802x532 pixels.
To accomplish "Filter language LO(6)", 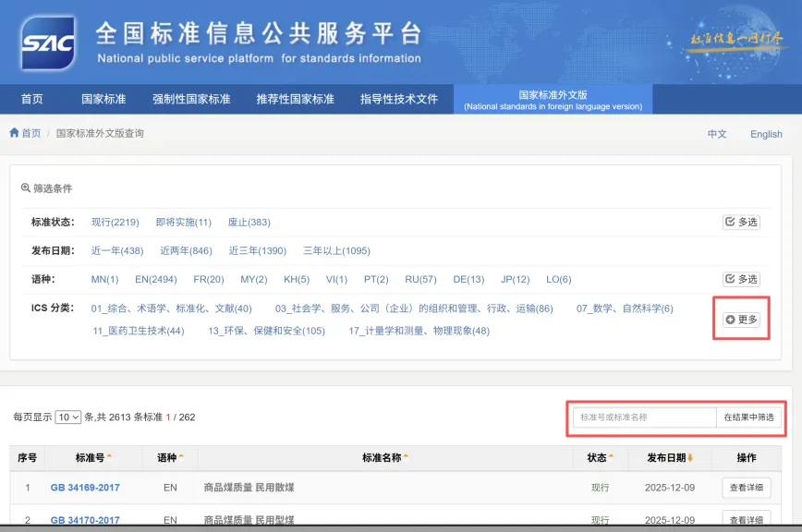I will click(x=558, y=279).
